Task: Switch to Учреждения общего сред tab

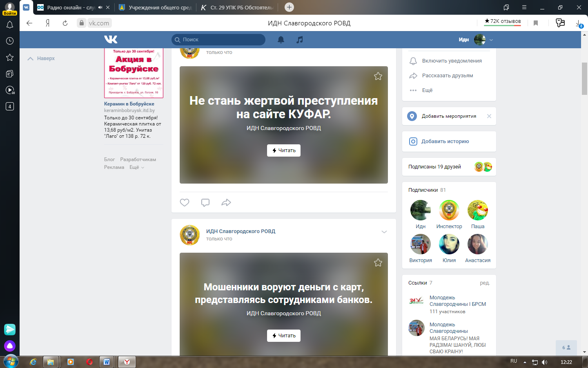Action: (155, 7)
